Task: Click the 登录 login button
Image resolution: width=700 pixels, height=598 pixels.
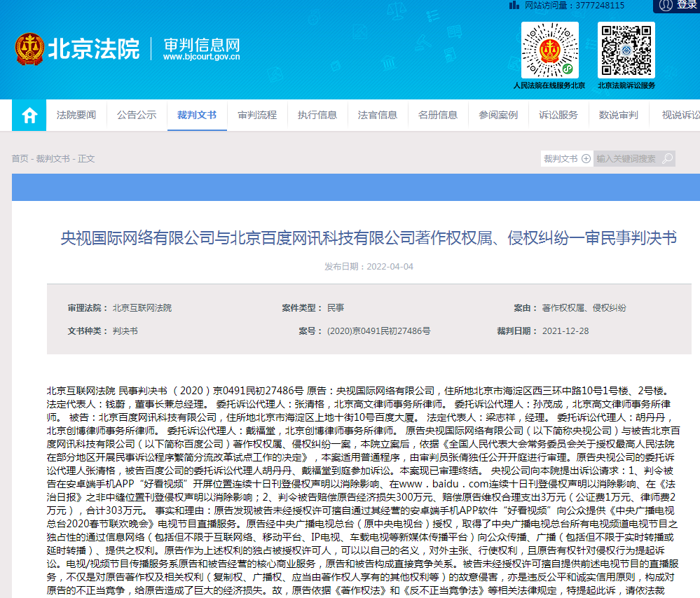Action: (686, 5)
